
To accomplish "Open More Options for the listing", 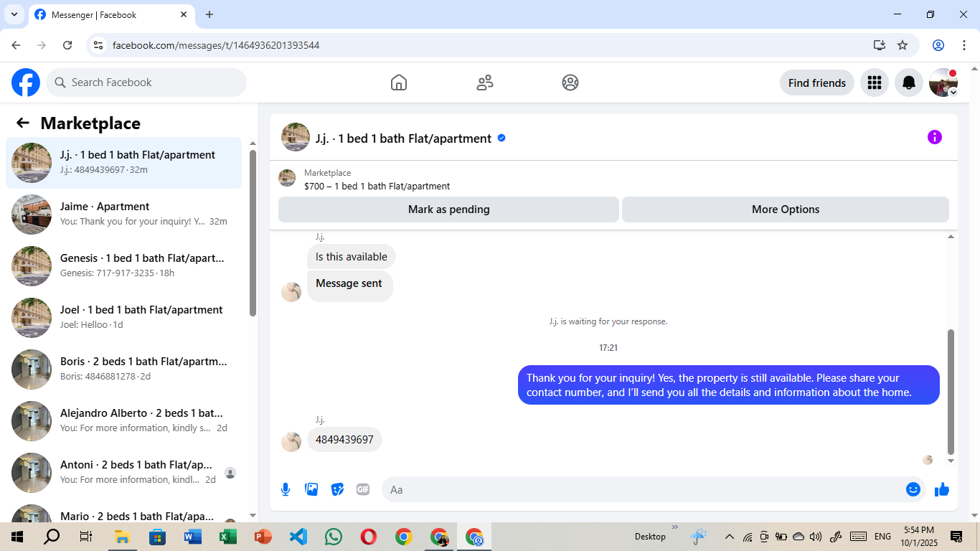I will tap(786, 209).
